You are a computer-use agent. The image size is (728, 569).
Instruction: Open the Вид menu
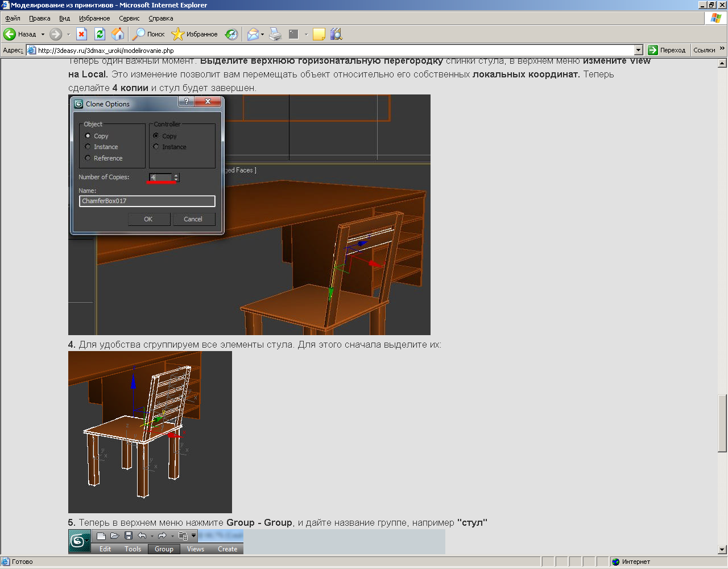tap(65, 18)
